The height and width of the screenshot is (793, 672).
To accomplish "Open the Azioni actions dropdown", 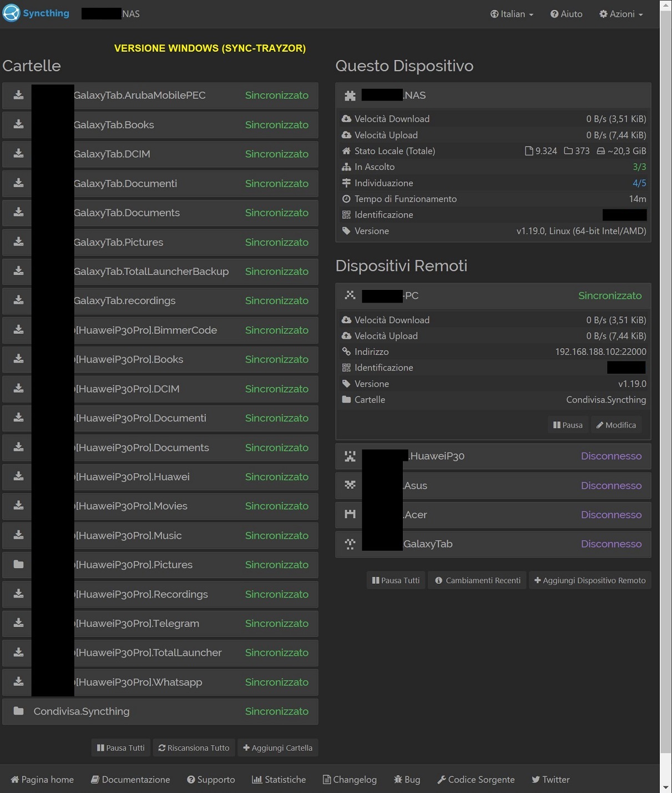I will click(x=621, y=14).
